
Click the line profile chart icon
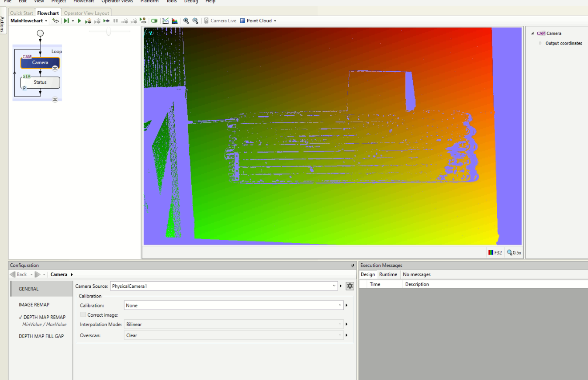pyautogui.click(x=166, y=21)
